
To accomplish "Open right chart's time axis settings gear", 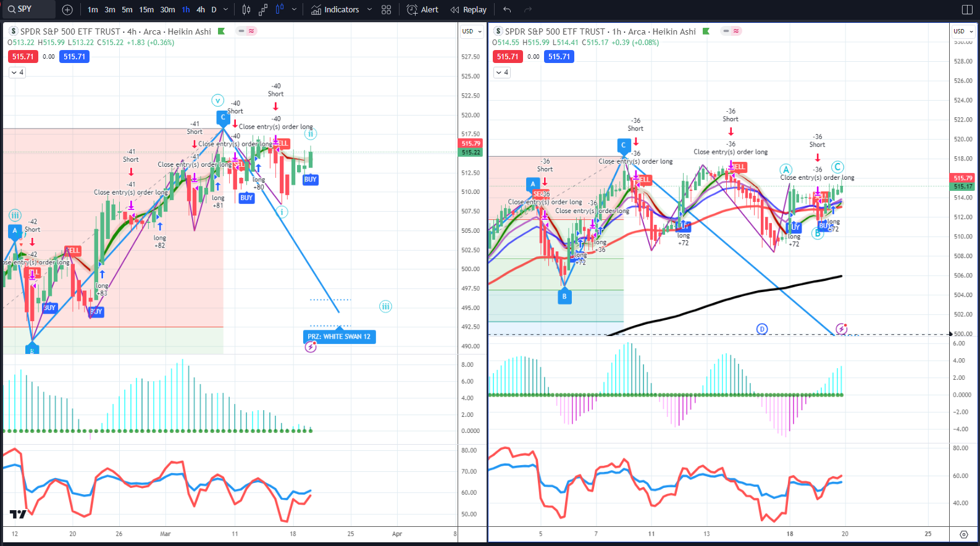I will [964, 534].
